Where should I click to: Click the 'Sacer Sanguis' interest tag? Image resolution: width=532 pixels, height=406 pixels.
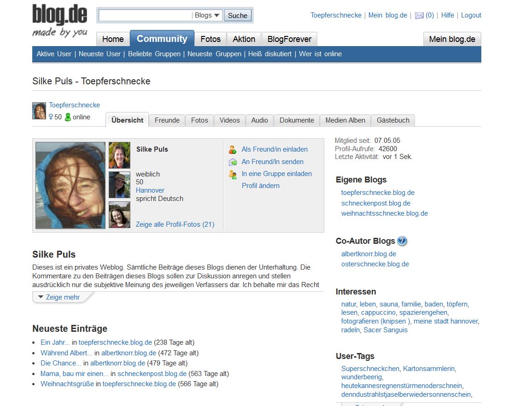[x=386, y=330]
